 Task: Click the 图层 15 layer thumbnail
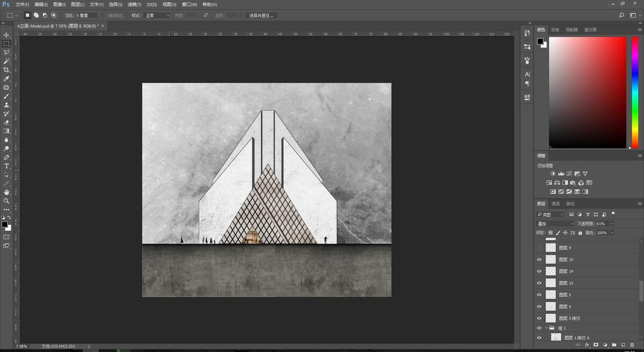[551, 259]
